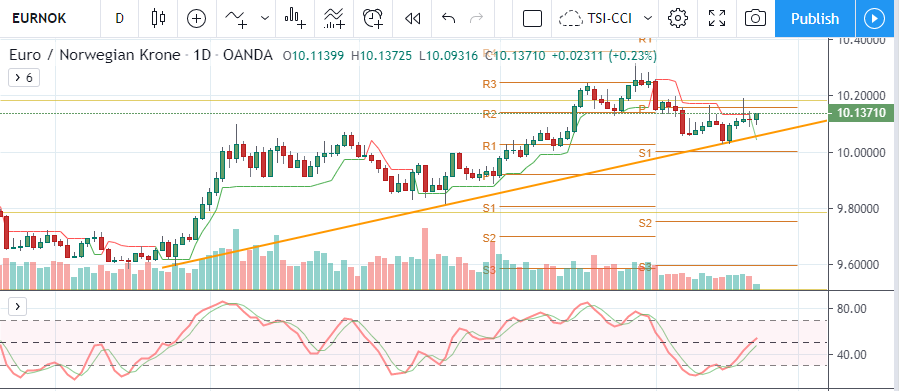Change the D timeframe interval

coord(119,18)
